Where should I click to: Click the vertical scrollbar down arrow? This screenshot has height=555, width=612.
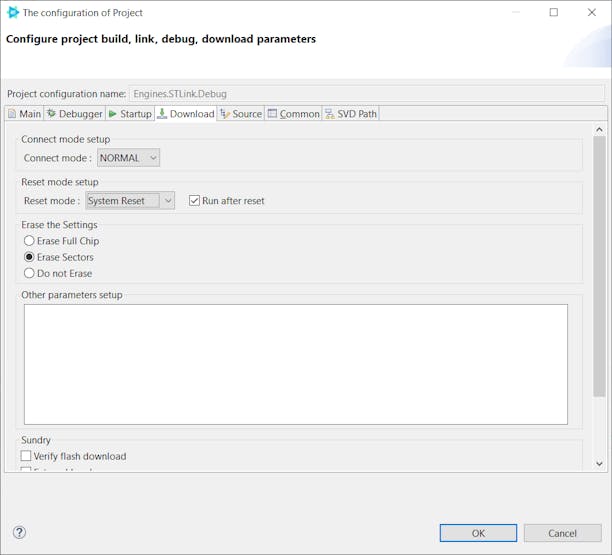tap(599, 463)
